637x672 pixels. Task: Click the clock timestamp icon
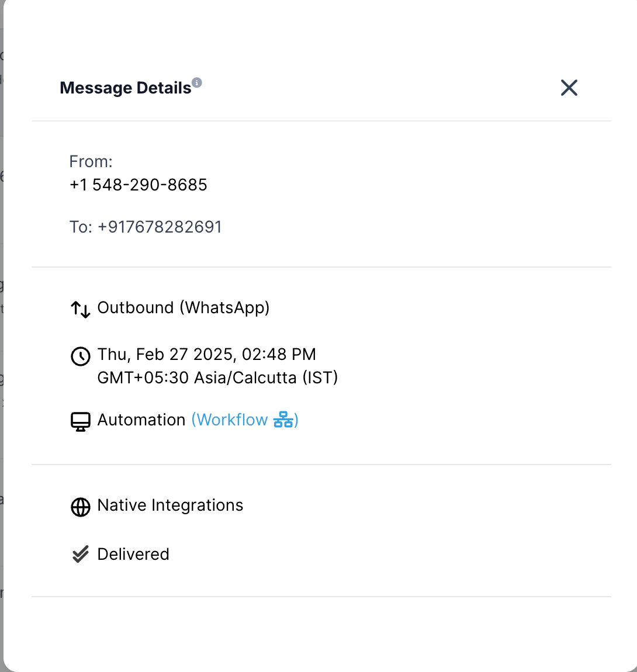click(81, 356)
